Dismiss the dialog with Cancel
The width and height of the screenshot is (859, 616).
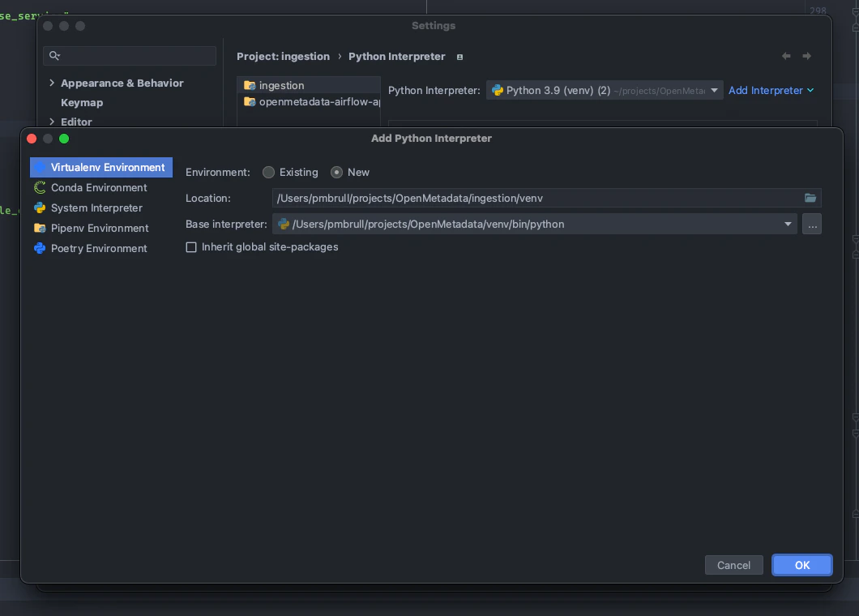pos(733,565)
